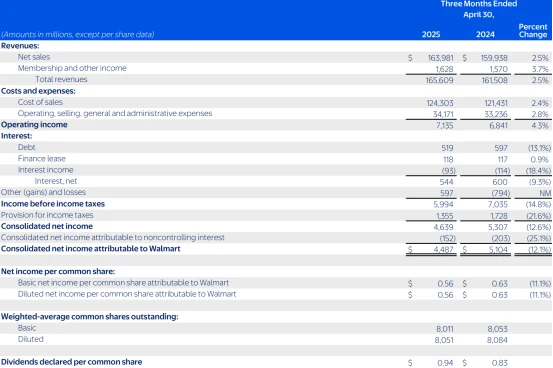Click the Other (gains) and losses NM cell
Image resolution: width=553 pixels, height=368 pixels.
545,193
